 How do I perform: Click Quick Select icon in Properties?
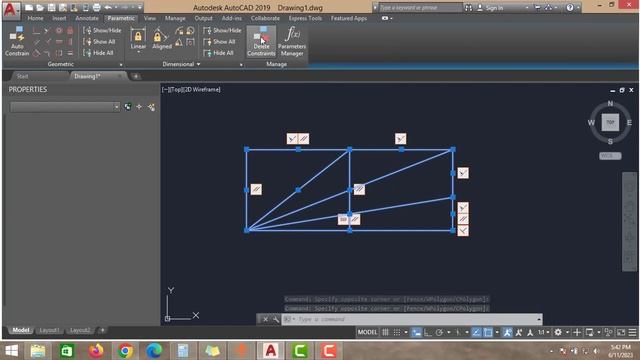[151, 107]
